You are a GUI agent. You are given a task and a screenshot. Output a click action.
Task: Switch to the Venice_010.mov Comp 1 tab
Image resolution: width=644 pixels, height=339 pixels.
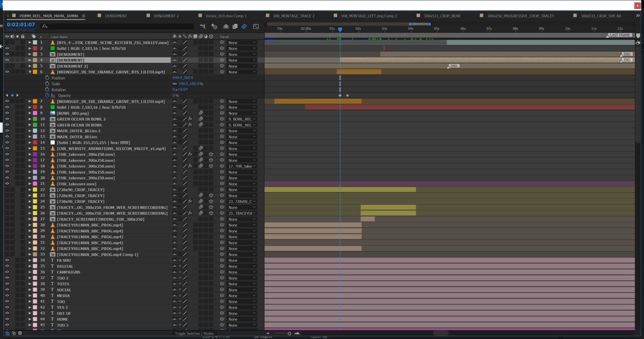click(226, 16)
